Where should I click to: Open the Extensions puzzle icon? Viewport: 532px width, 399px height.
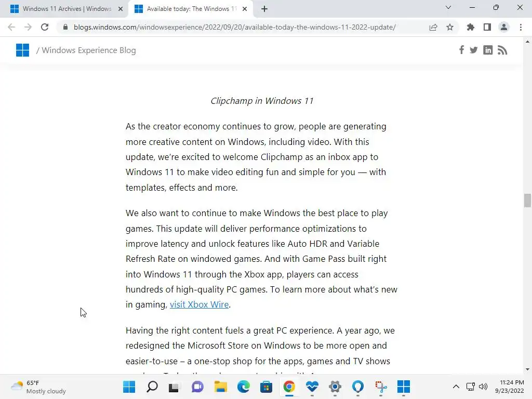pyautogui.click(x=471, y=27)
